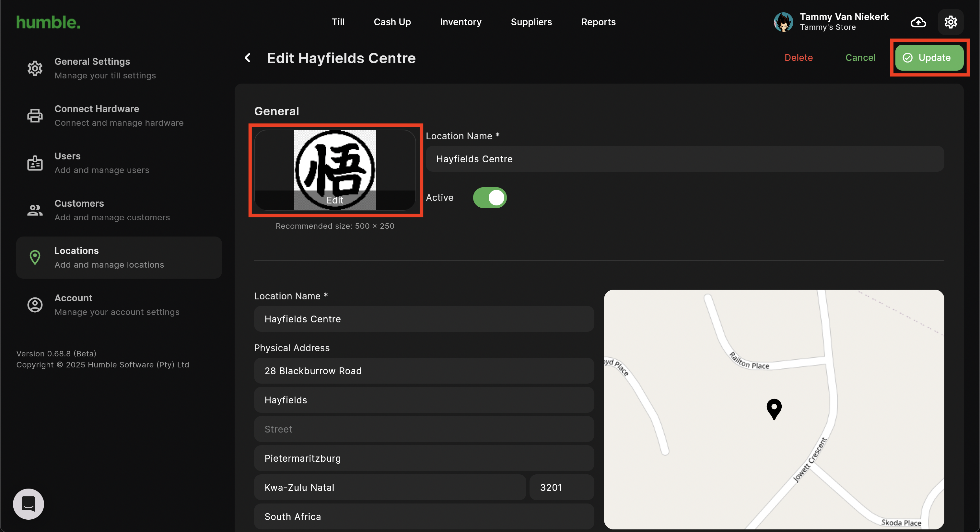Screen dimensions: 980x532
Task: Click the Version 0.68.8 (Beta) text
Action: point(56,354)
